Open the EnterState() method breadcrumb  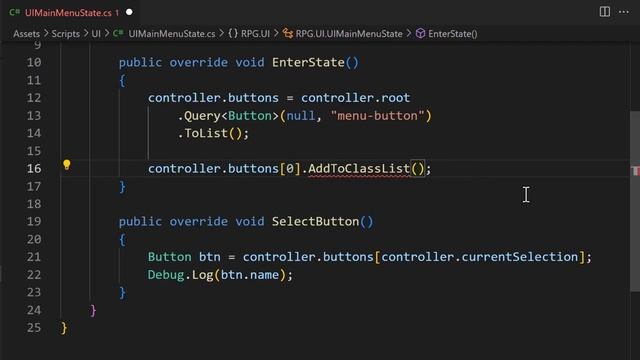pyautogui.click(x=453, y=34)
